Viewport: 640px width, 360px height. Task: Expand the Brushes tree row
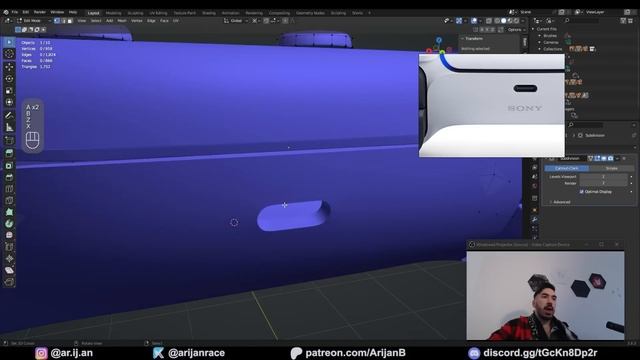[x=540, y=36]
